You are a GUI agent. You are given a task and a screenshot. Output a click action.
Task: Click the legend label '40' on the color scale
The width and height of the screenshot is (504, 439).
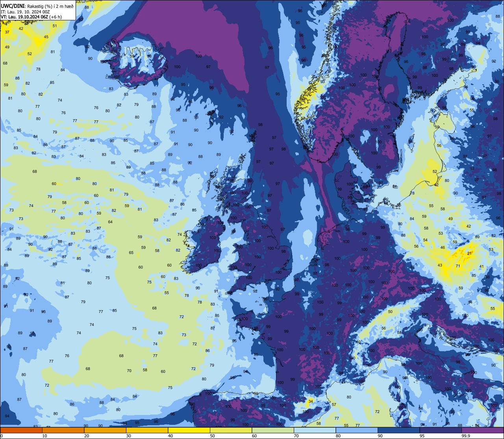[x=170, y=436]
